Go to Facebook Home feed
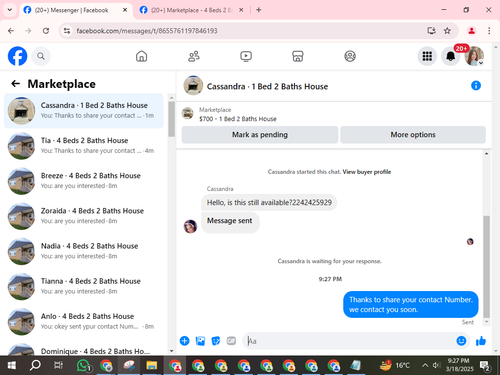This screenshot has width=500, height=375. 141,56
